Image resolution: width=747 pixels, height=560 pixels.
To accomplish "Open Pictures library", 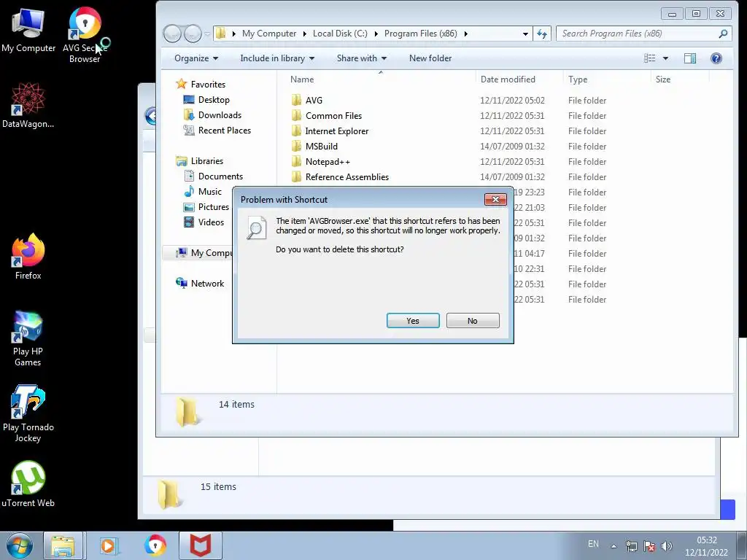I will coord(214,206).
